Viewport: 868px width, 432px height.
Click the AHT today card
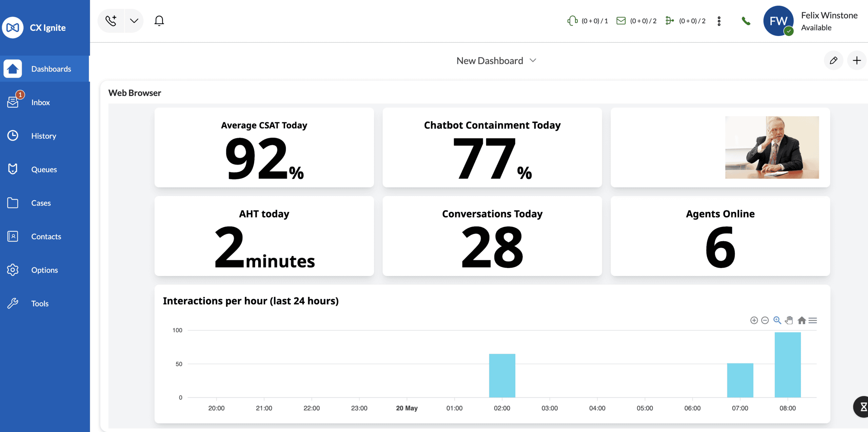pyautogui.click(x=264, y=236)
